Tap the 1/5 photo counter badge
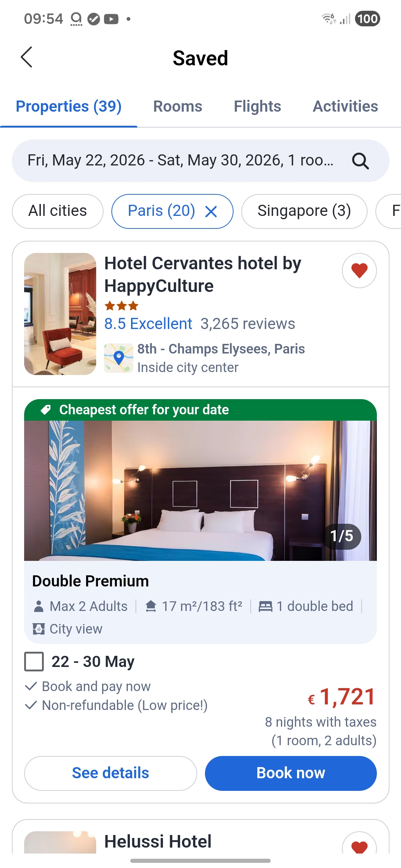This screenshot has height=868, width=401. tap(342, 536)
